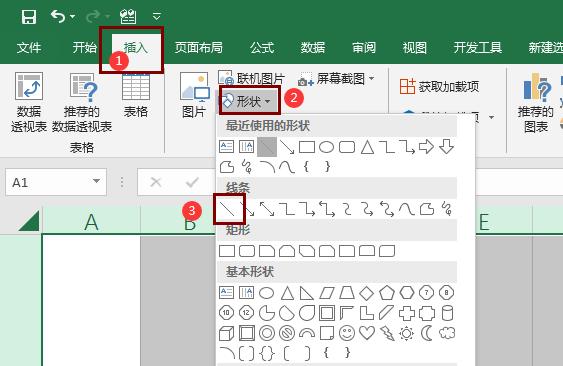The width and height of the screenshot is (563, 366).
Task: Click the 推荐的图表 button
Action: (536, 103)
